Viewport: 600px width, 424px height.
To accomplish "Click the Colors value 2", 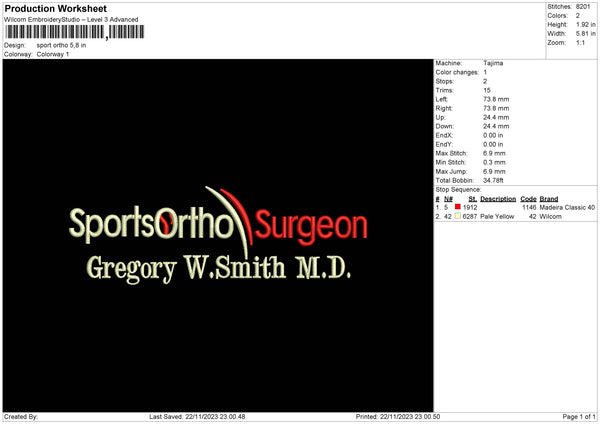I will coord(577,16).
